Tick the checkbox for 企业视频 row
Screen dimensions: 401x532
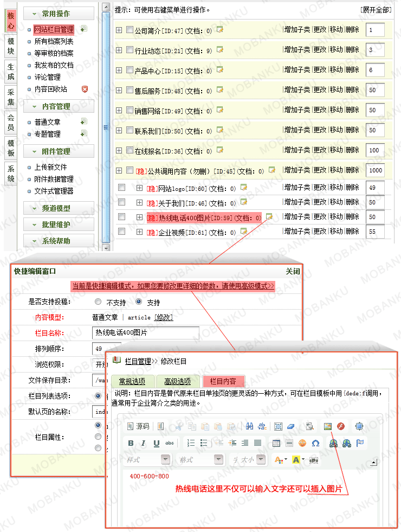coord(122,232)
